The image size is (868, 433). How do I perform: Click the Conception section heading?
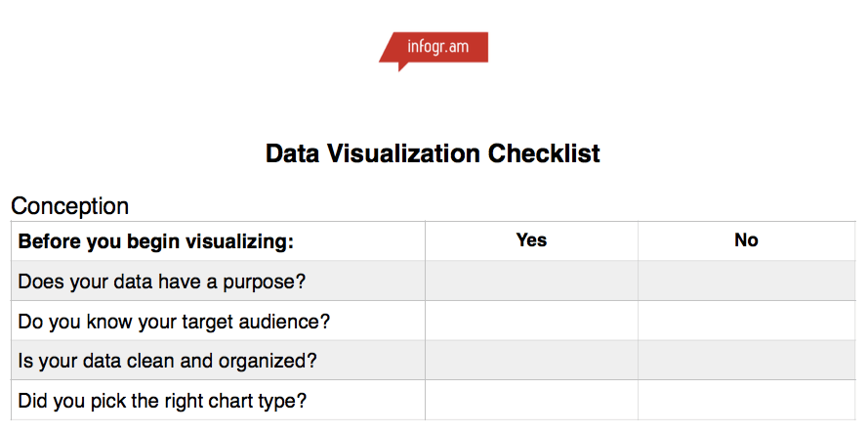click(69, 205)
